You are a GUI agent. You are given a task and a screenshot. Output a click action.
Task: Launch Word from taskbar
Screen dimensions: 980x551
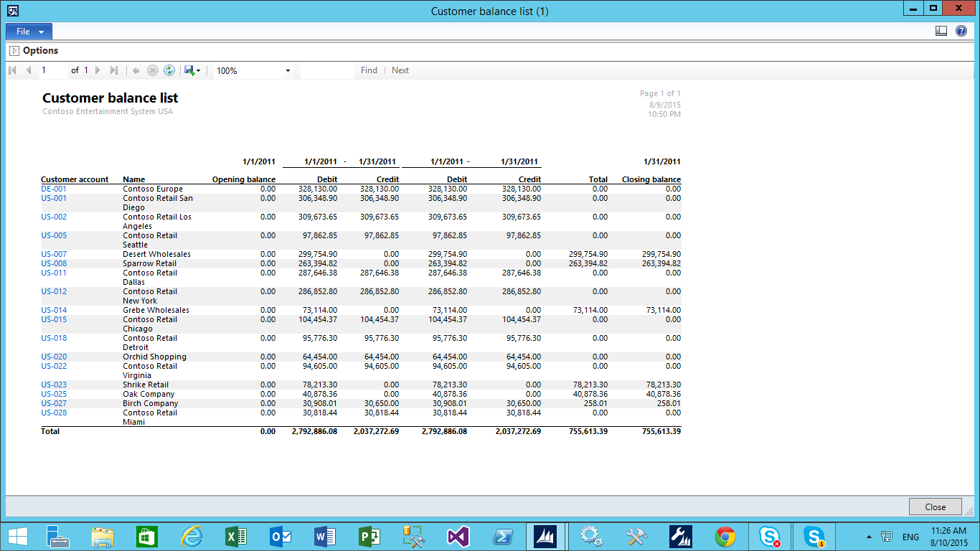tap(325, 537)
